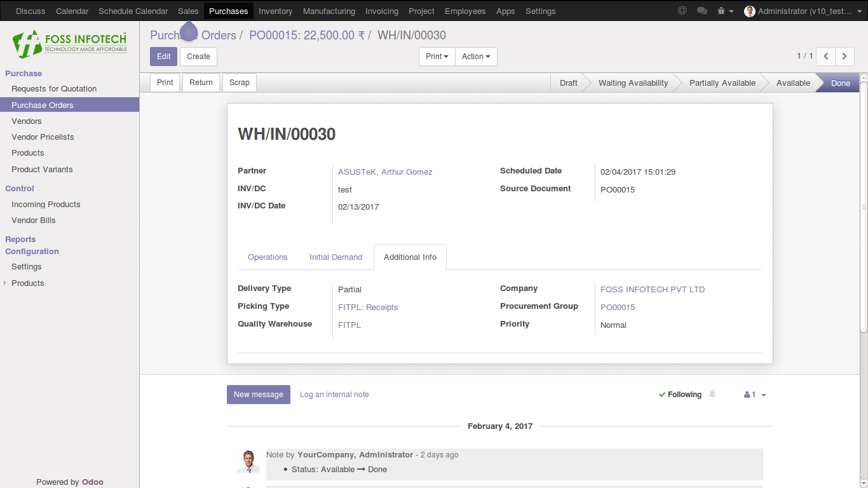Viewport: 868px width, 488px height.
Task: Open the debug bug icon menu
Action: click(725, 11)
